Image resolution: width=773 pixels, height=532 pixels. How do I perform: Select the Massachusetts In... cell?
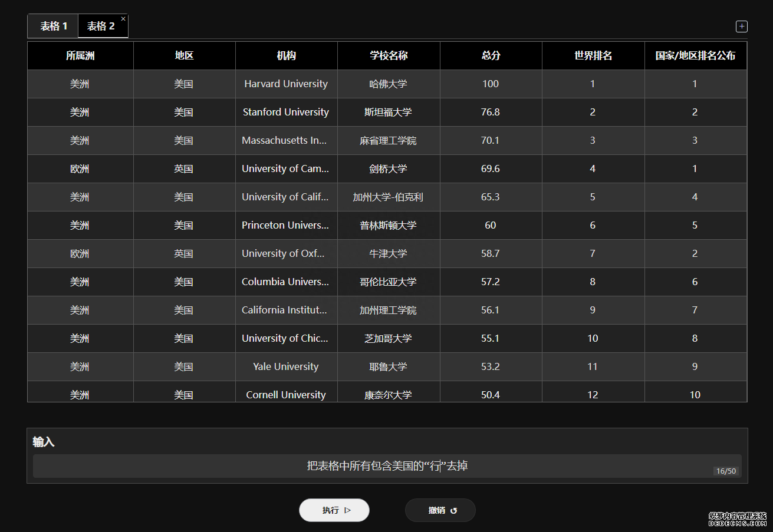(287, 141)
